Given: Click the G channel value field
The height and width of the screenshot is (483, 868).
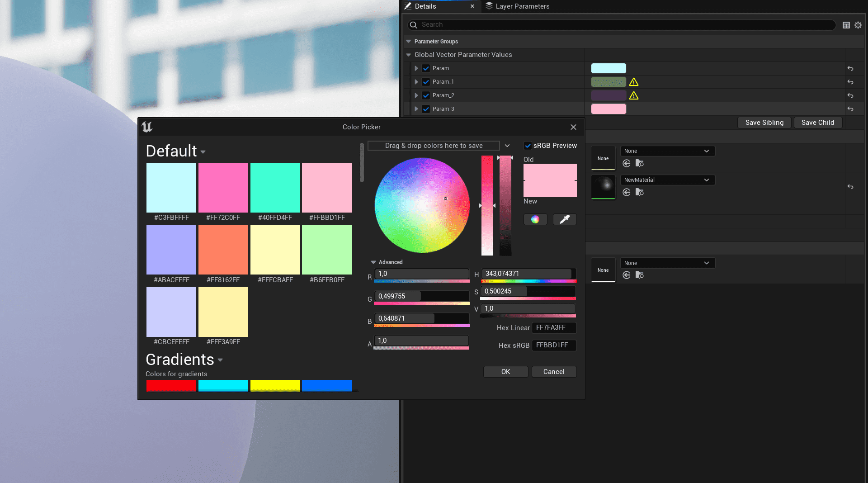Looking at the screenshot, I should click(x=421, y=296).
